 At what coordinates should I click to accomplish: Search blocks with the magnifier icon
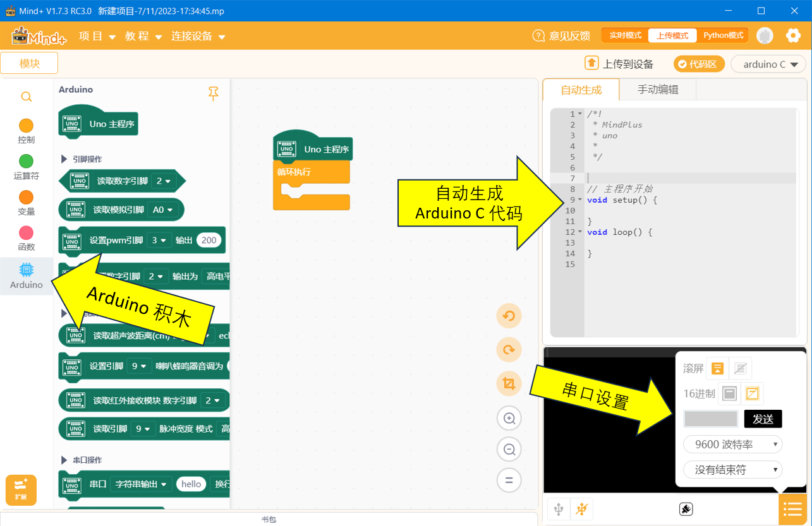click(26, 97)
